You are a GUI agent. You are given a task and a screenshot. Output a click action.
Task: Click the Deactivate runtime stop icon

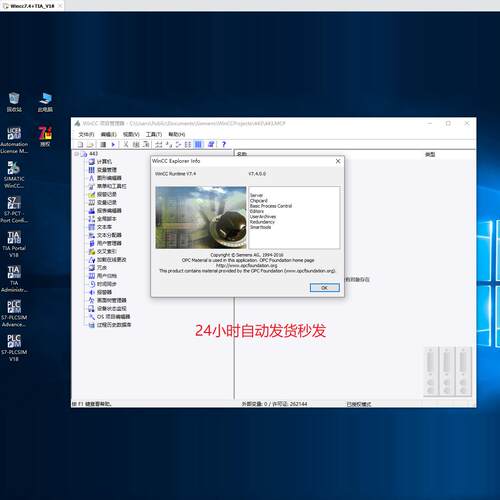tap(103, 144)
